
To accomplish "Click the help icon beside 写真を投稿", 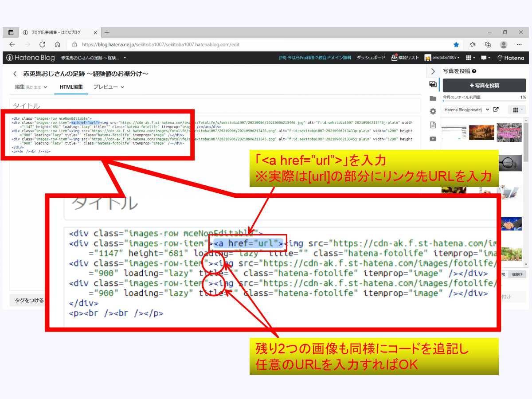I will point(474,71).
